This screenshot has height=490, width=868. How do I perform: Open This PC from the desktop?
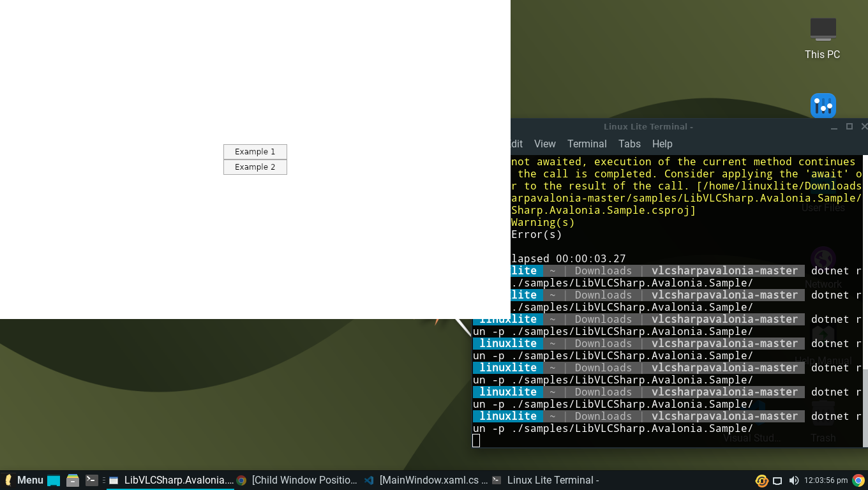[x=822, y=35]
